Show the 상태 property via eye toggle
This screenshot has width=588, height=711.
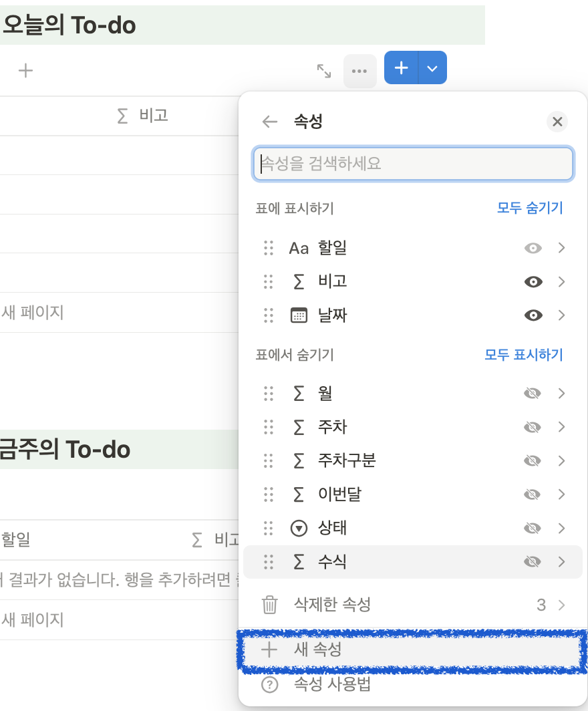pos(532,528)
